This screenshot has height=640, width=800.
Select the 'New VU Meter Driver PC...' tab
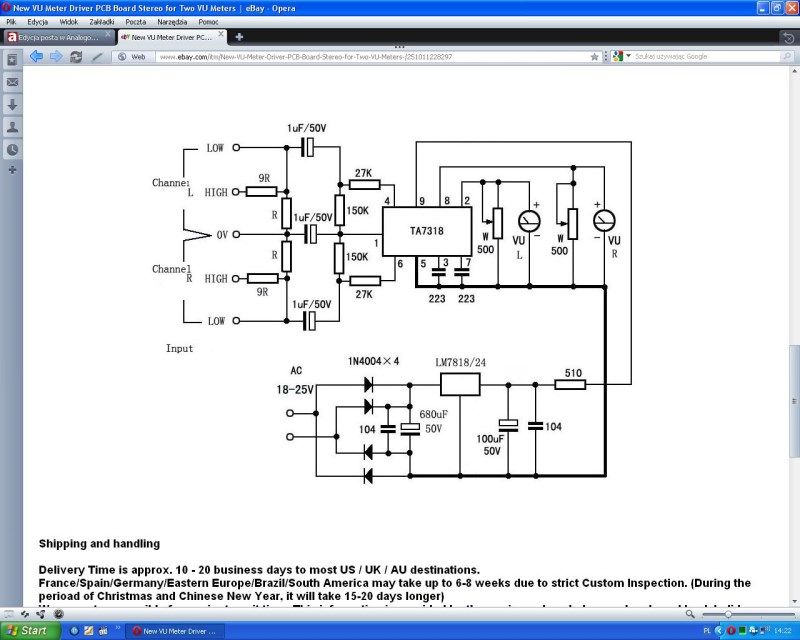click(x=171, y=37)
